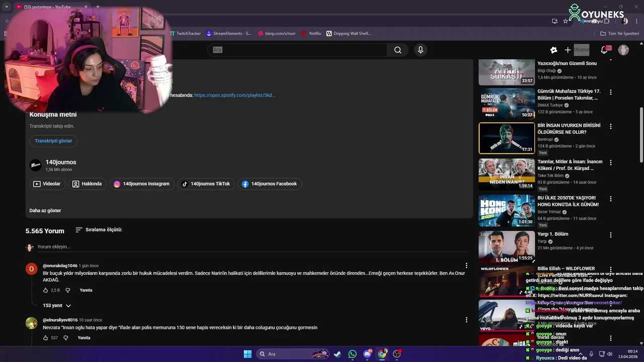Close the şeytantepe YouTube tab
This screenshot has height=362, width=644.
click(x=86, y=7)
